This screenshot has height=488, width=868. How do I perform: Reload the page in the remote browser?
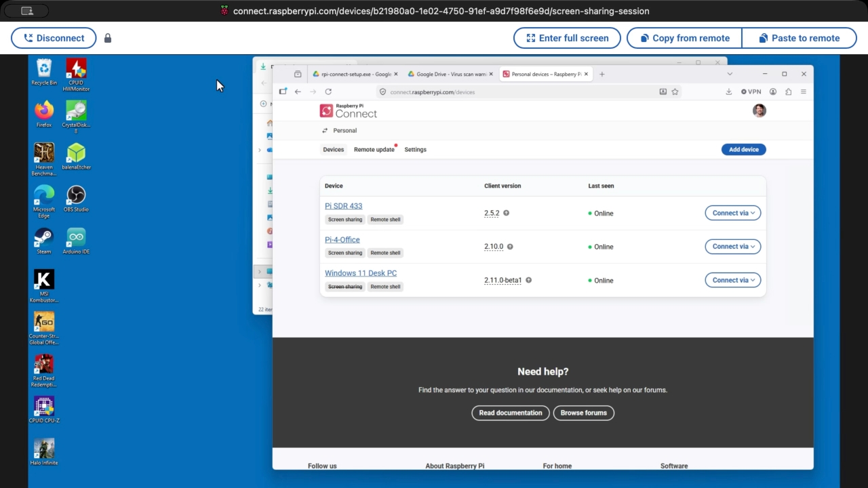(x=328, y=91)
